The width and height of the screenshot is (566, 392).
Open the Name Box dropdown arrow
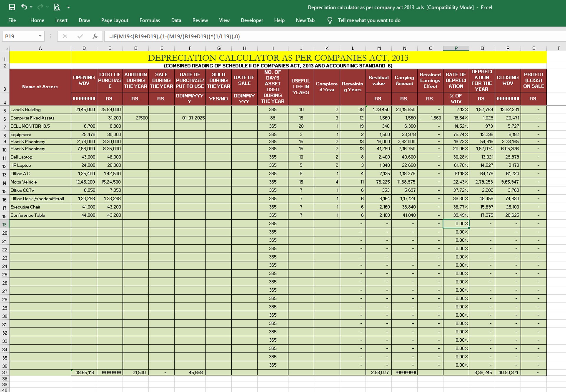[40, 36]
